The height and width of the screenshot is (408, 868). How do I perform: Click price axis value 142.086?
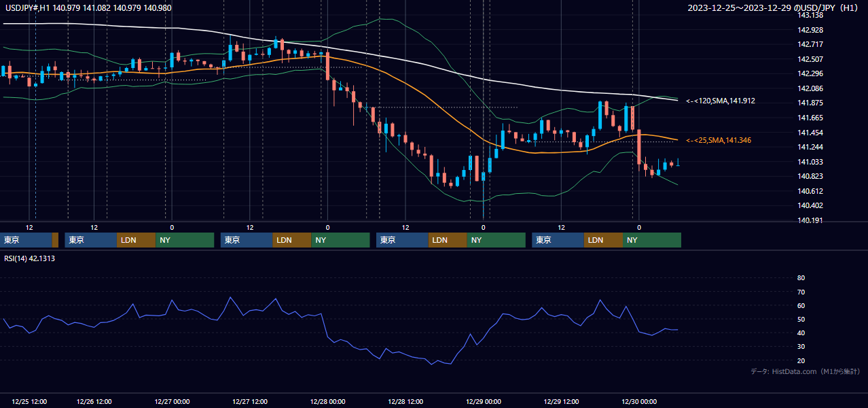pyautogui.click(x=810, y=88)
